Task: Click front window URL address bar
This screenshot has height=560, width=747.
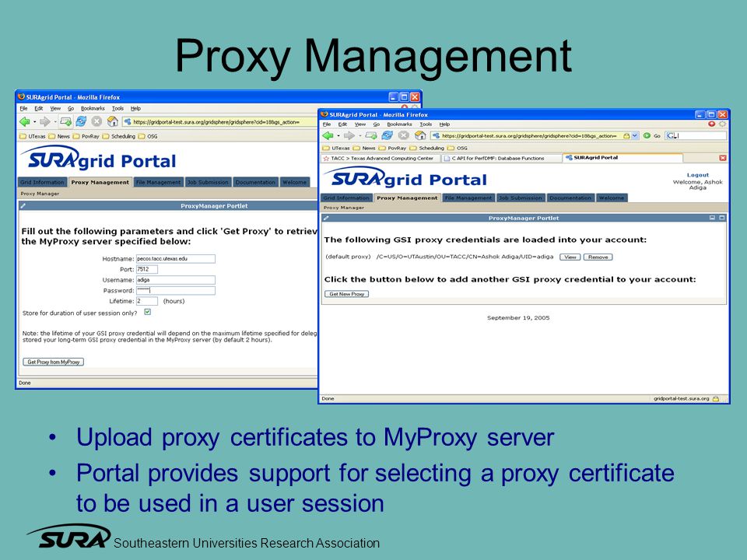Action: coord(529,135)
